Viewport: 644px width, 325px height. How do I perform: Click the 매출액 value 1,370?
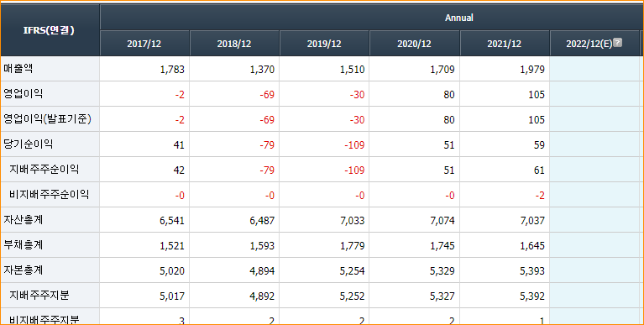pyautogui.click(x=262, y=70)
